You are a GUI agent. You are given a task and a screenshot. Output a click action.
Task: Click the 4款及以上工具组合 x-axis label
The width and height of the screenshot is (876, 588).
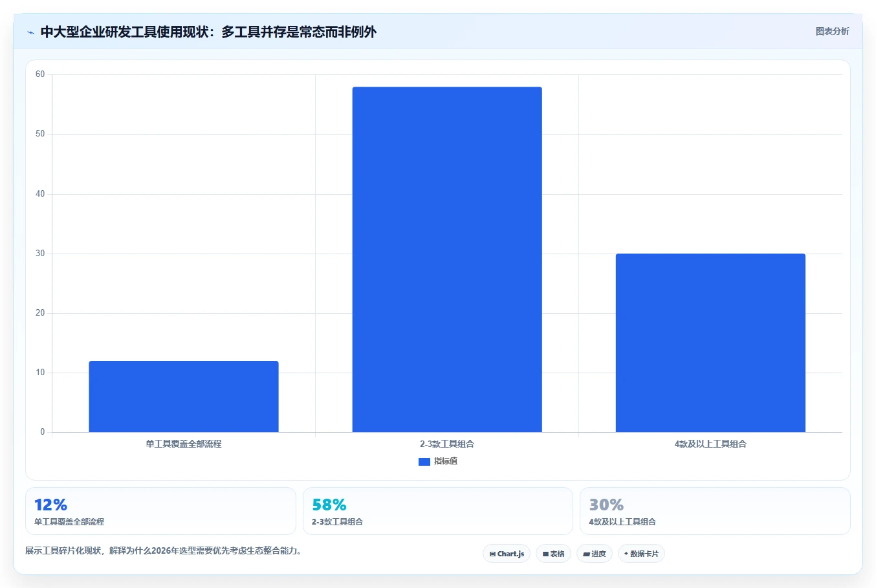pyautogui.click(x=710, y=444)
